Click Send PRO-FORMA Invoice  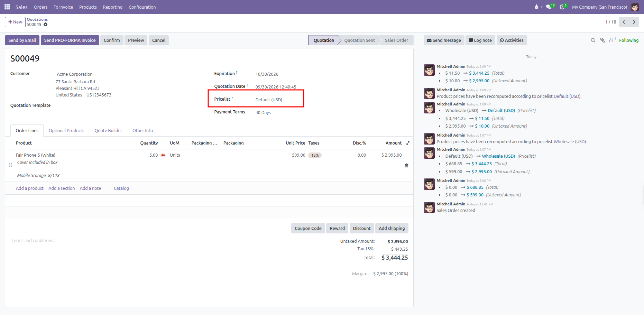(x=70, y=40)
